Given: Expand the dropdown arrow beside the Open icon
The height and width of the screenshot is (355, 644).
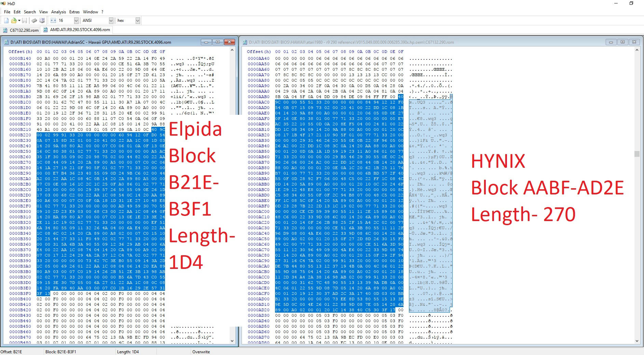Looking at the screenshot, I should coord(19,21).
